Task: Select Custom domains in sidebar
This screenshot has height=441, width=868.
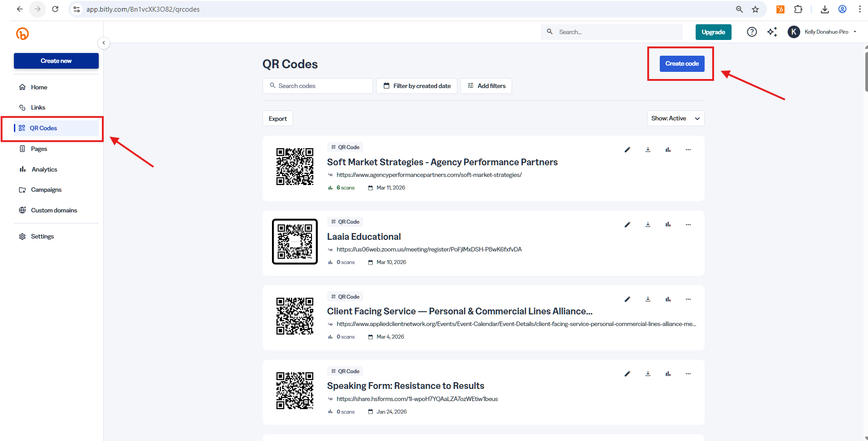Action: point(54,210)
